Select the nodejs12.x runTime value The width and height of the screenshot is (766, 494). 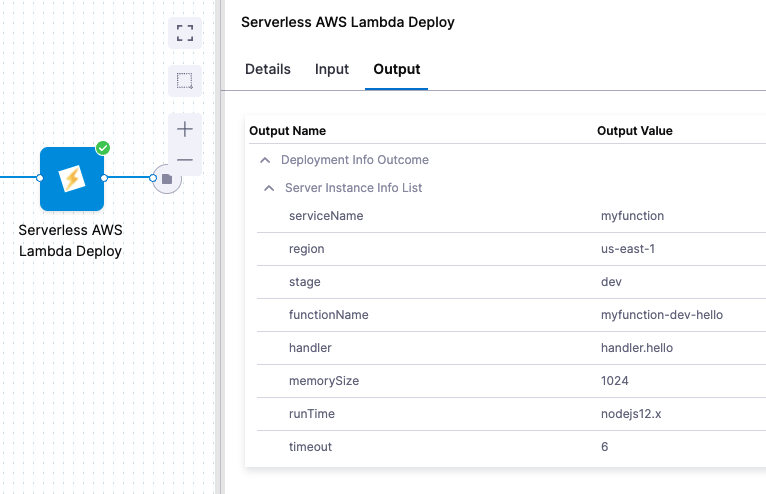pos(631,413)
